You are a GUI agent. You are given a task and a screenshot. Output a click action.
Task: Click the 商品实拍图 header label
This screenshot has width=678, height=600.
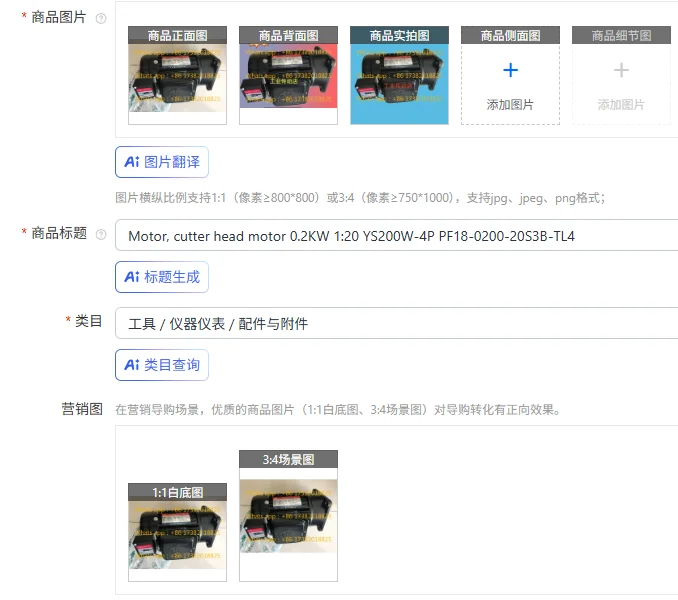click(399, 35)
